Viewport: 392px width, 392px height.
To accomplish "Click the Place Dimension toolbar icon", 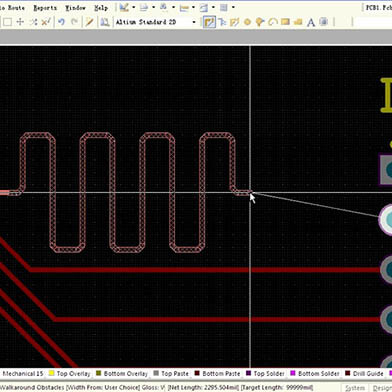I will 184,7.
